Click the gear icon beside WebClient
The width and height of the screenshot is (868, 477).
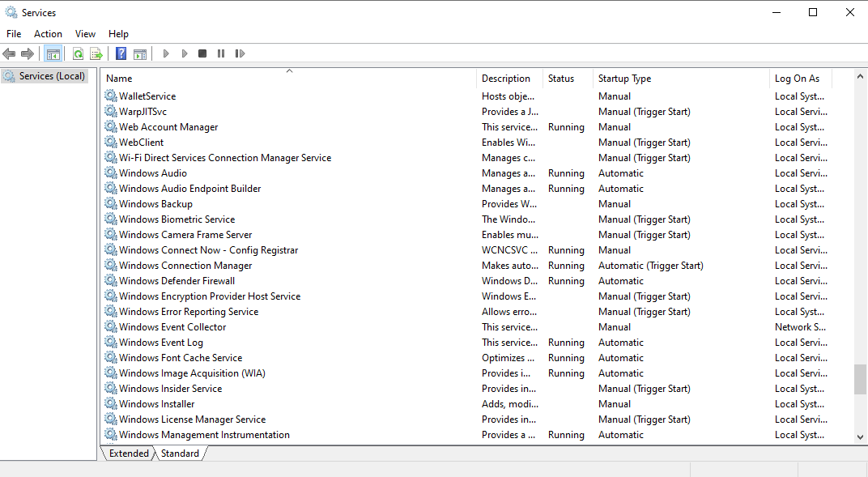tap(111, 142)
